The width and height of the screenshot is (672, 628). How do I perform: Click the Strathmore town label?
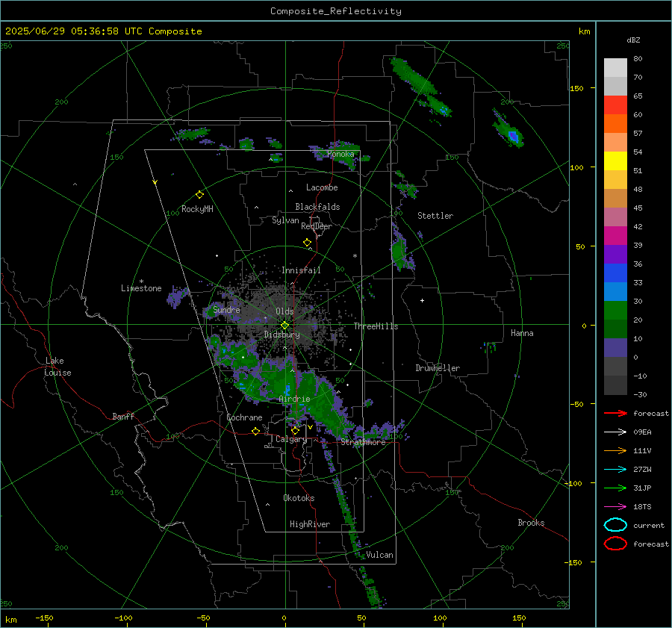pos(364,442)
